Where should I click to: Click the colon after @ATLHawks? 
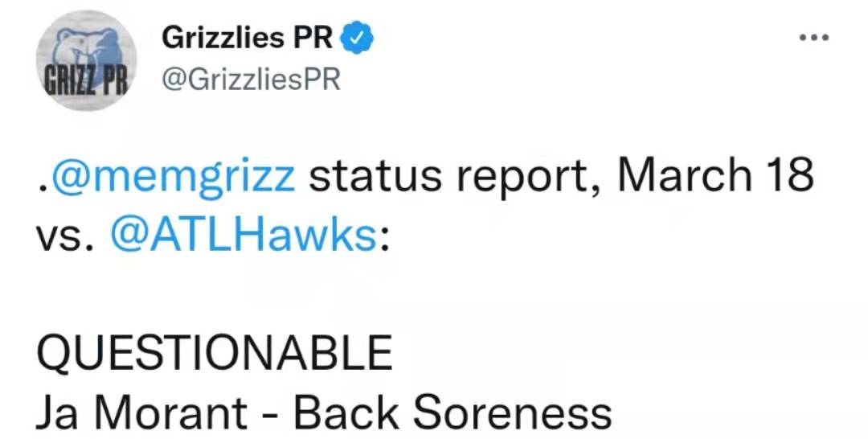pos(383,239)
